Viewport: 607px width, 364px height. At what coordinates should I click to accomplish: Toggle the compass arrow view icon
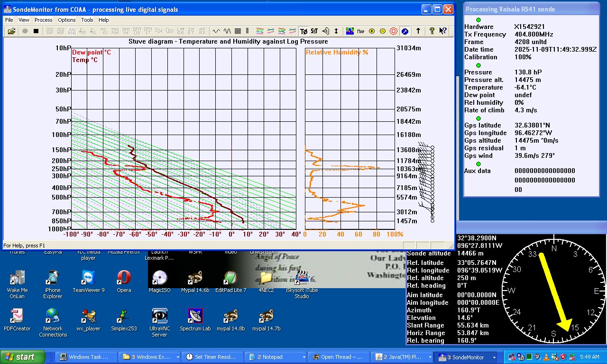(x=405, y=31)
